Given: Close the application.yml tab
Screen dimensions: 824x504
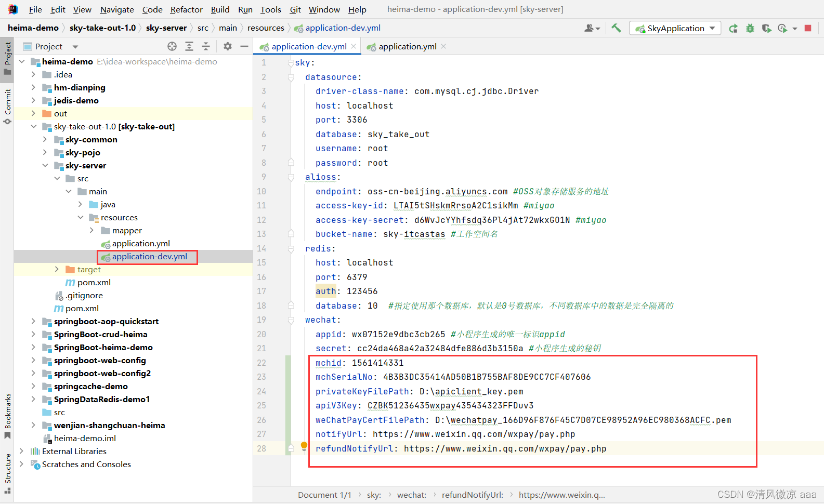Looking at the screenshot, I should 443,46.
